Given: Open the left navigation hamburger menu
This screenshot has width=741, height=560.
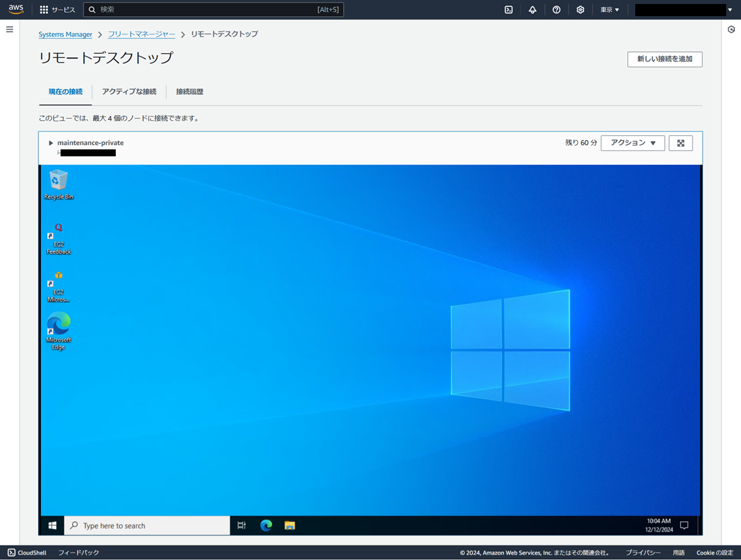Looking at the screenshot, I should click(9, 29).
